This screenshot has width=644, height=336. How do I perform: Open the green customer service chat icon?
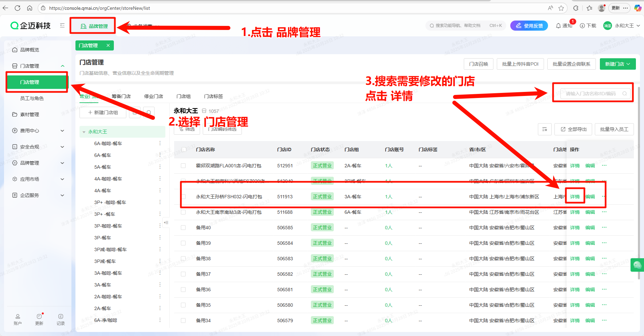637,265
